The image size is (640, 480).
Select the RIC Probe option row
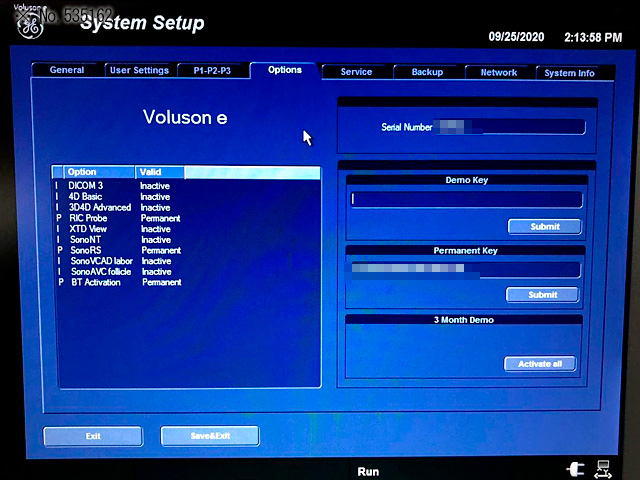188,218
